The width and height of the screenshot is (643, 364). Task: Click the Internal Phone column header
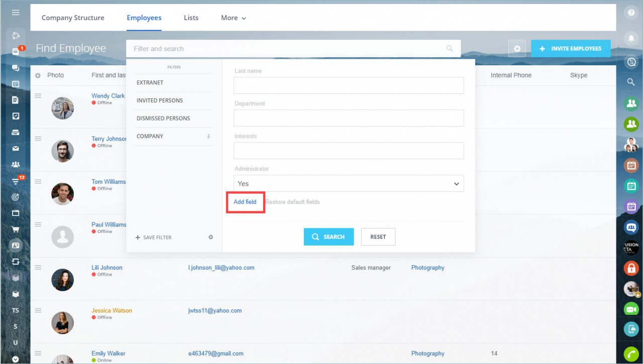coord(511,75)
